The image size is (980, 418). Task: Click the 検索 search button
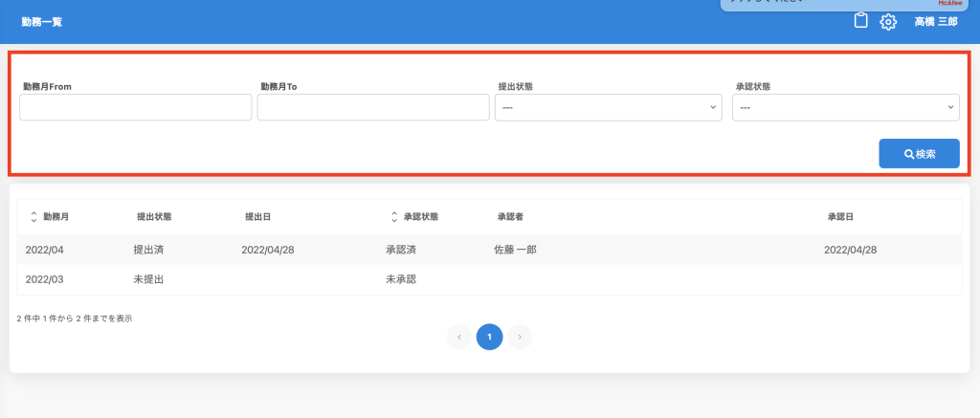pyautogui.click(x=919, y=153)
